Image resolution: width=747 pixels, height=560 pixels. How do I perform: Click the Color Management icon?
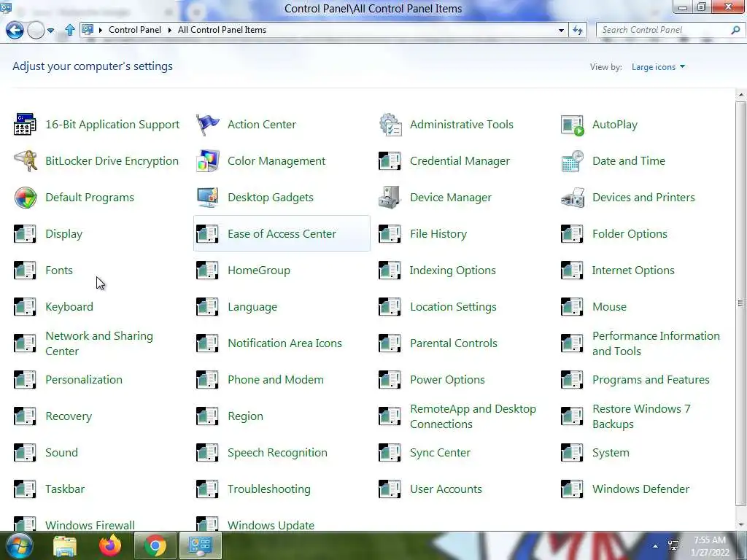(x=207, y=161)
